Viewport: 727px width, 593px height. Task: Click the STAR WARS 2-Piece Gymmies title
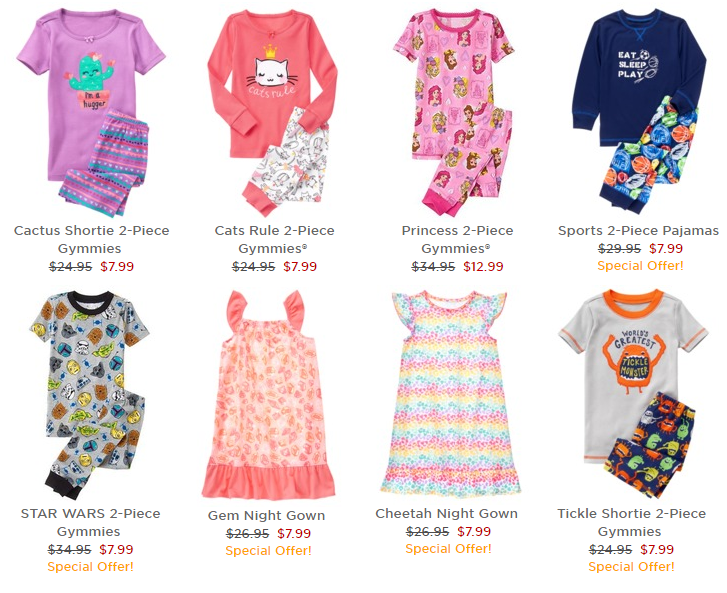(x=90, y=522)
